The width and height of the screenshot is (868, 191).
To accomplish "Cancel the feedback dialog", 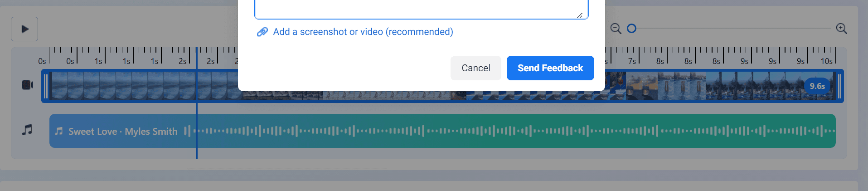I will click(476, 68).
